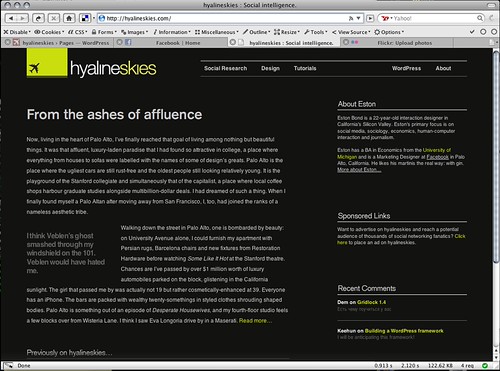Close the Facebook Home tab
Viewport: 500px width, 371px height.
(x=120, y=42)
